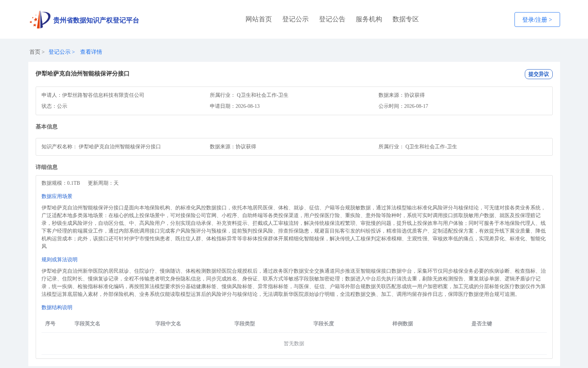Click 数据来源：协议获得 in top info box
Screen dimensions: 588x368
[x=402, y=95]
